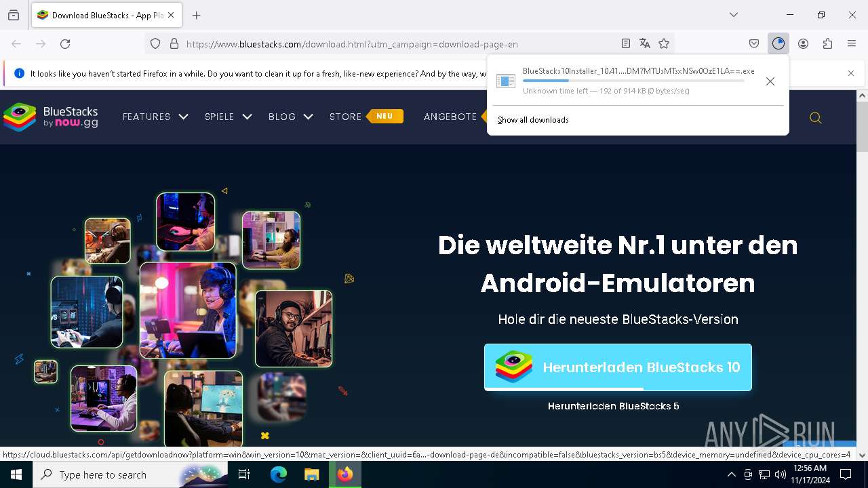
Task: Cancel the BlueStacks installer download
Action: coord(770,81)
